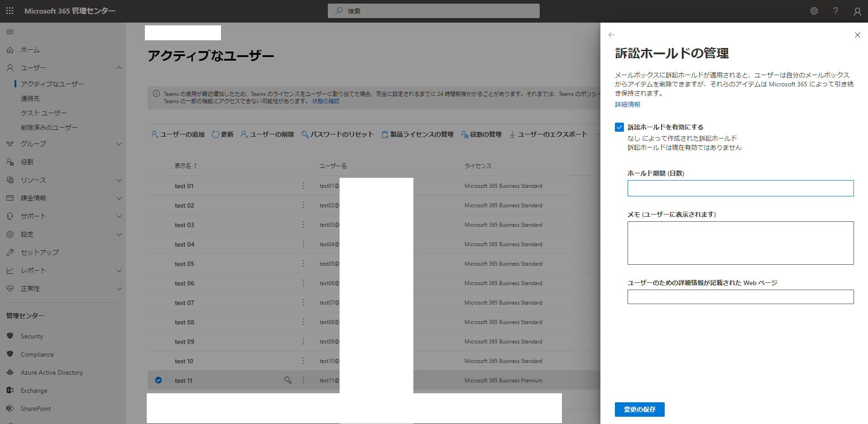
Task: Open 削除済みのユーザー in sidebar
Action: (49, 127)
